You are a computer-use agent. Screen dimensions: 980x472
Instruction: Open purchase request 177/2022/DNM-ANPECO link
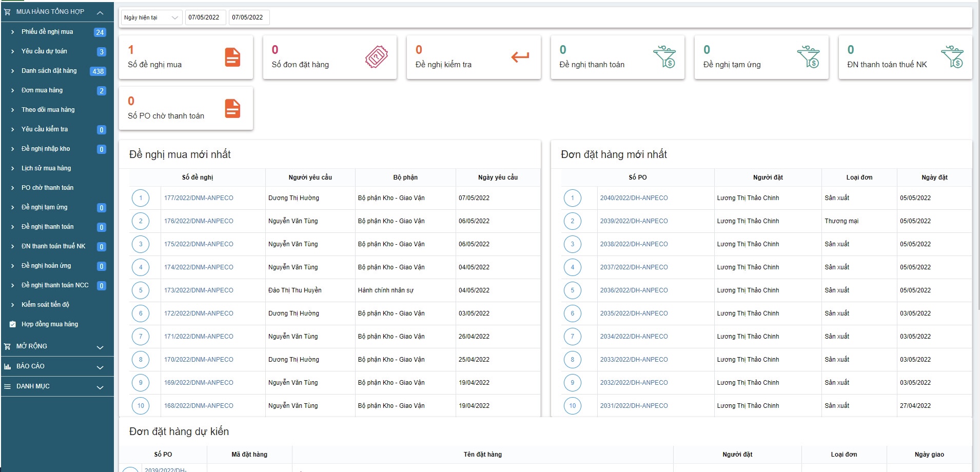click(x=199, y=198)
